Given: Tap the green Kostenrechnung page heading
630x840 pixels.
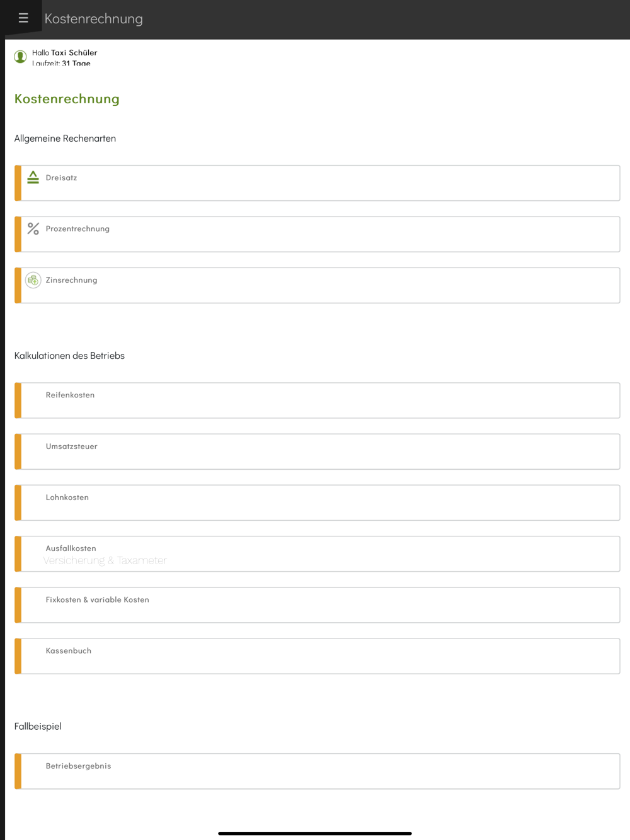Looking at the screenshot, I should [x=67, y=99].
